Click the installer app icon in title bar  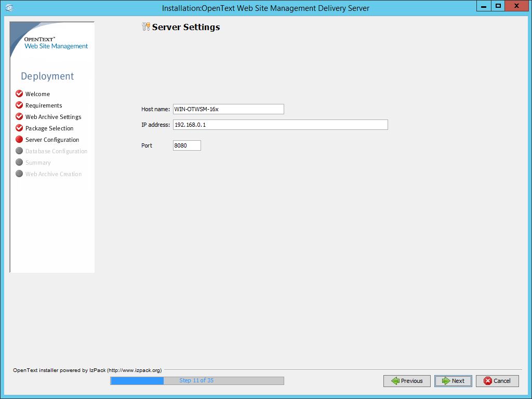(x=9, y=7)
